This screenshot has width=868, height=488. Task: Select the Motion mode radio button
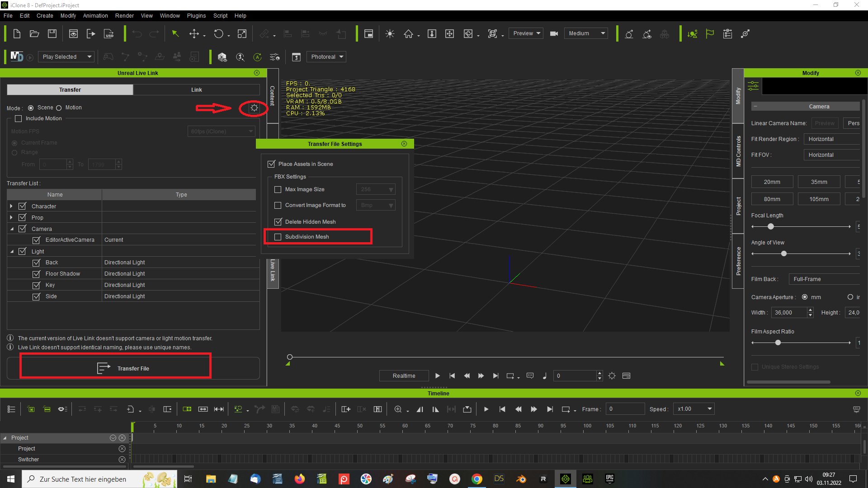[59, 108]
